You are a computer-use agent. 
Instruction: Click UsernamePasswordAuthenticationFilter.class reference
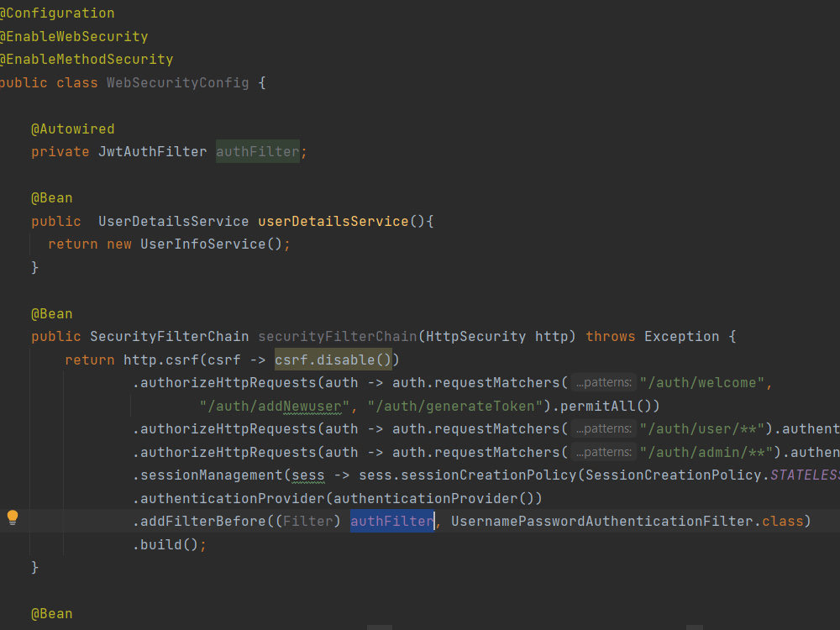coord(627,522)
